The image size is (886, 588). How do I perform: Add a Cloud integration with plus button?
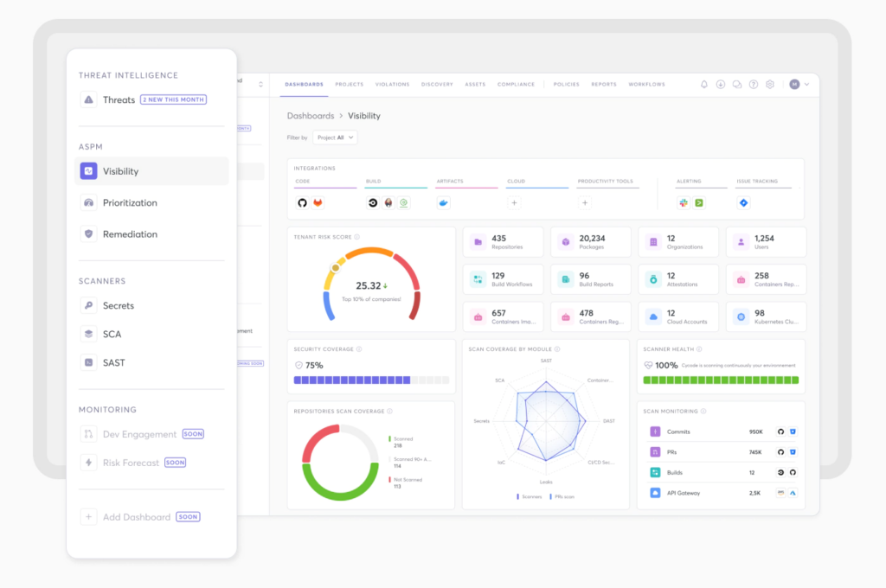pyautogui.click(x=514, y=203)
